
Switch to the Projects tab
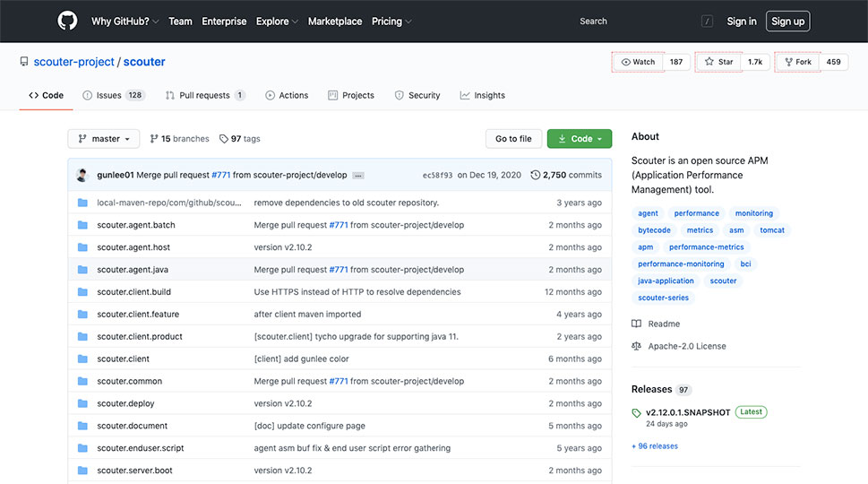point(351,95)
